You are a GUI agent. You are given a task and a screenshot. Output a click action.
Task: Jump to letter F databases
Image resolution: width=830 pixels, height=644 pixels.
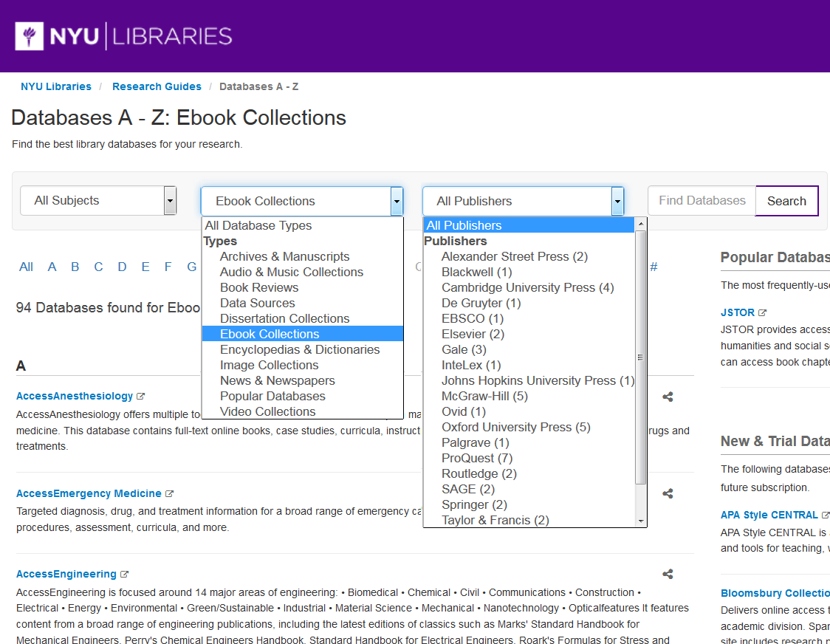(168, 267)
